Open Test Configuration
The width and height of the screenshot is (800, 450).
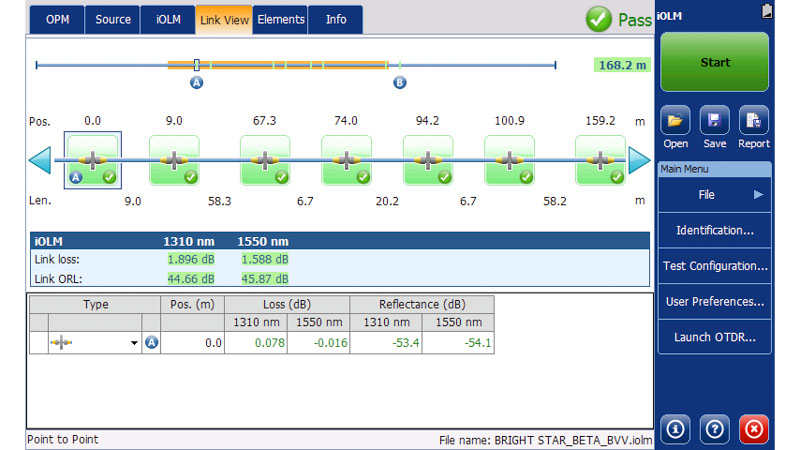pyautogui.click(x=715, y=266)
